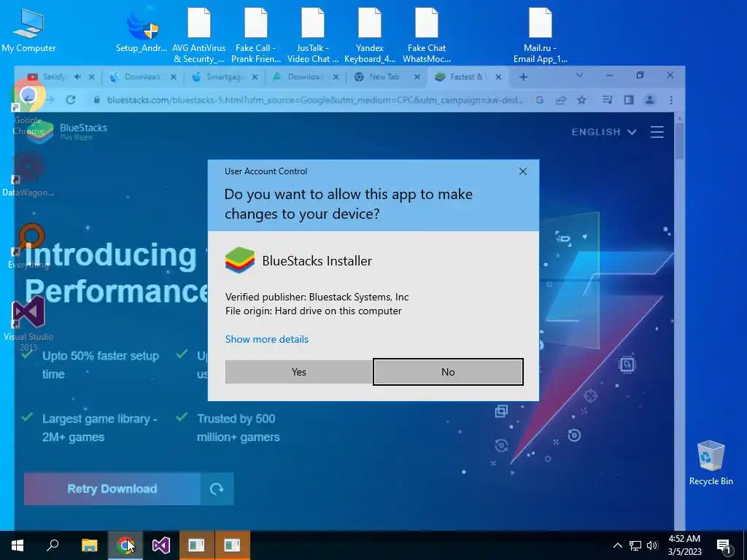Open the Recycle Bin

click(711, 463)
